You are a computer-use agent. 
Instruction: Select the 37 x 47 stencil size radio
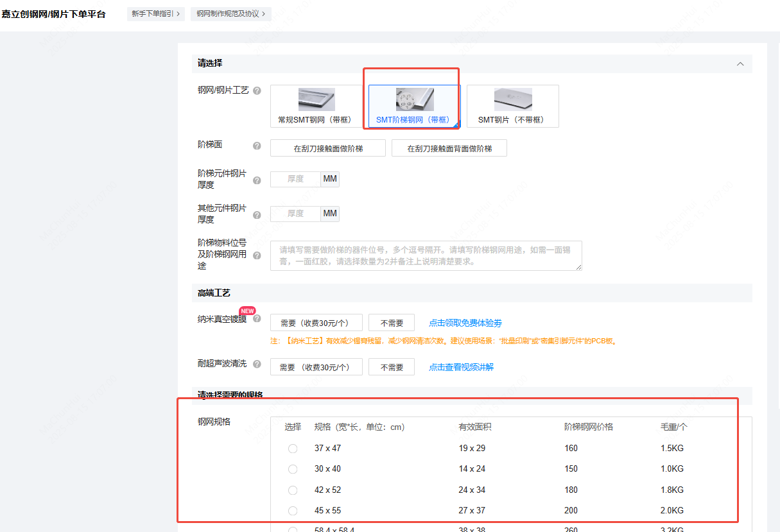coord(293,449)
